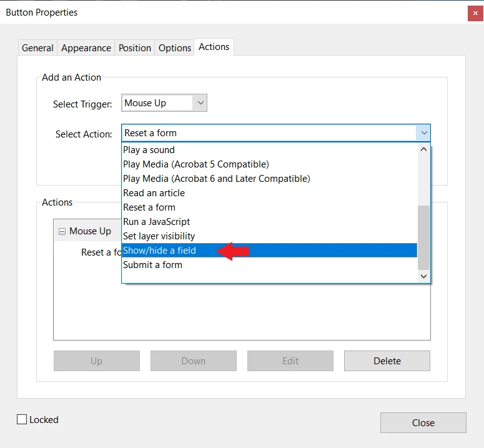Toggle the Locked checkbox

coord(22,419)
